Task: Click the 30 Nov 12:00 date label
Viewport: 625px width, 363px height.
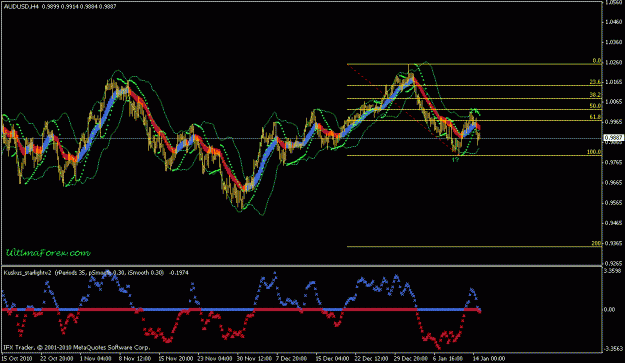Action: click(x=254, y=359)
